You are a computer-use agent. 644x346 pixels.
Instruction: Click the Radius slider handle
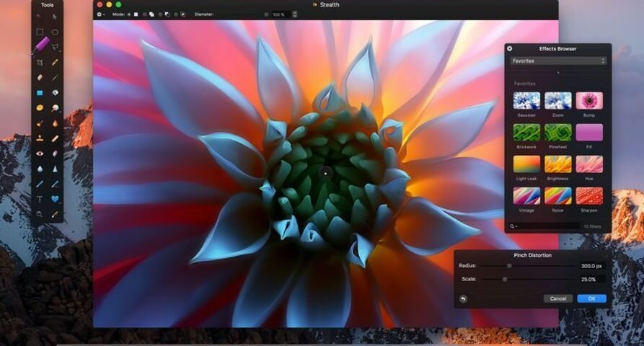(x=509, y=266)
